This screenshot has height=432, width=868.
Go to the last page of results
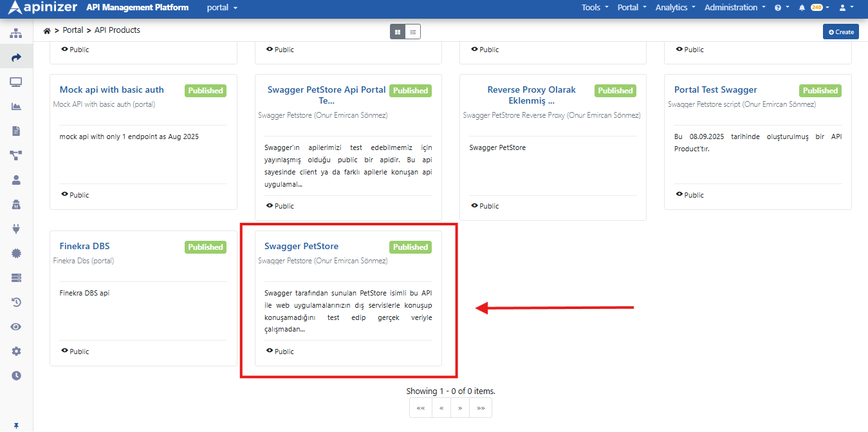(481, 408)
